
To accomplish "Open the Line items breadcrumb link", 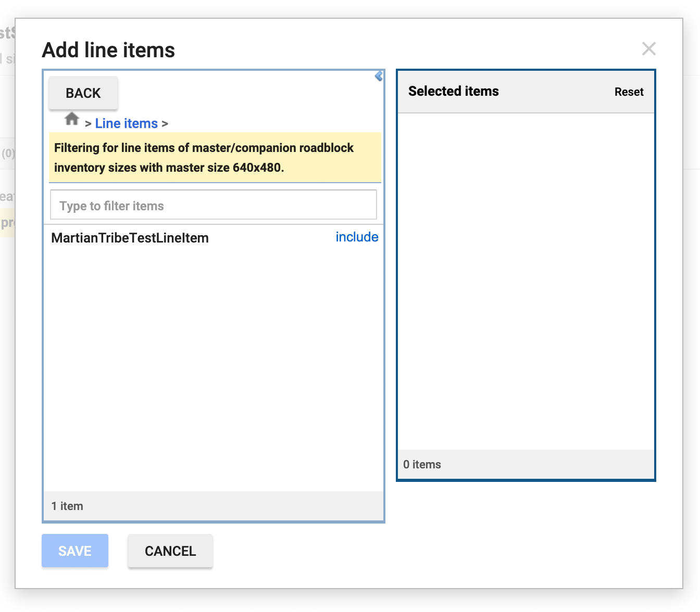I will click(126, 123).
